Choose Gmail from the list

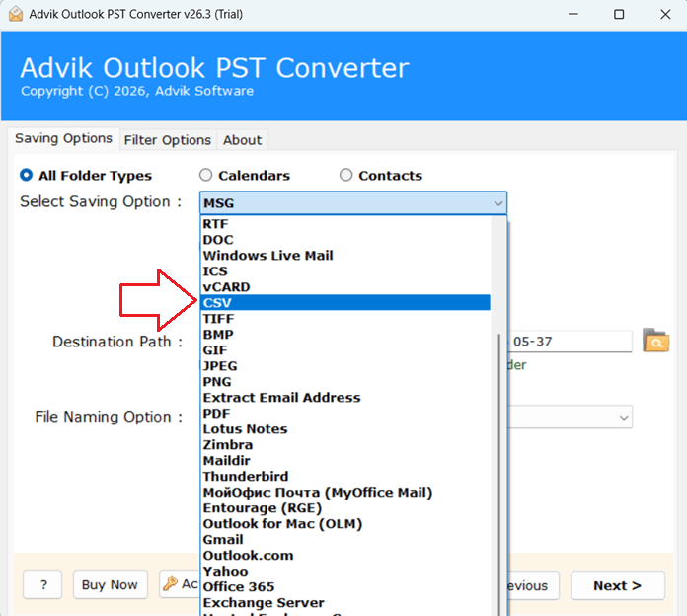345,539
